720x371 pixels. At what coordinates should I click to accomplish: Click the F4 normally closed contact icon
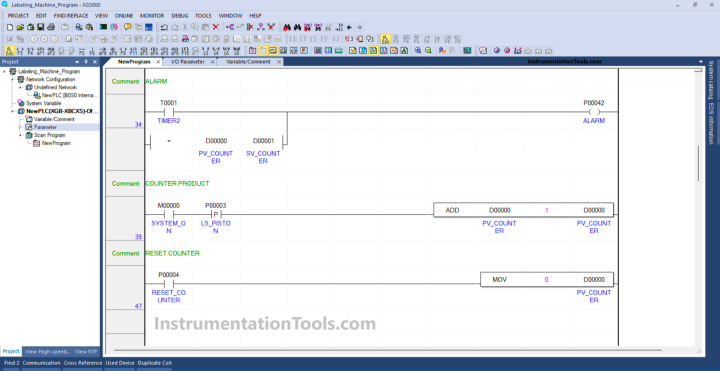tap(30, 51)
